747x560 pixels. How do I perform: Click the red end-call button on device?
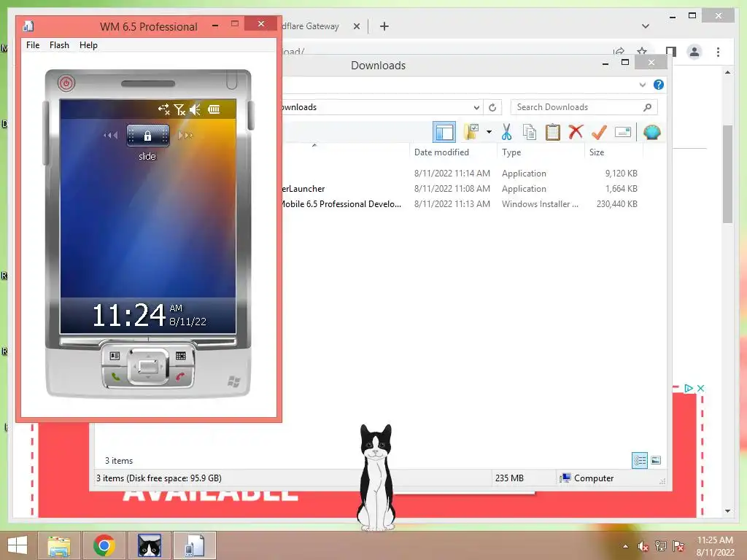(x=180, y=377)
